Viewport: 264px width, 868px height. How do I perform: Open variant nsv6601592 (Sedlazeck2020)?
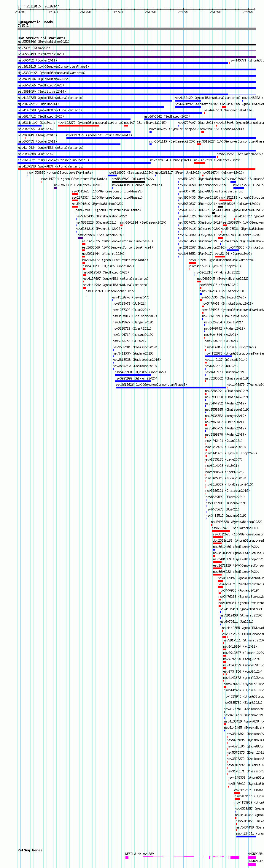[x=198, y=104]
